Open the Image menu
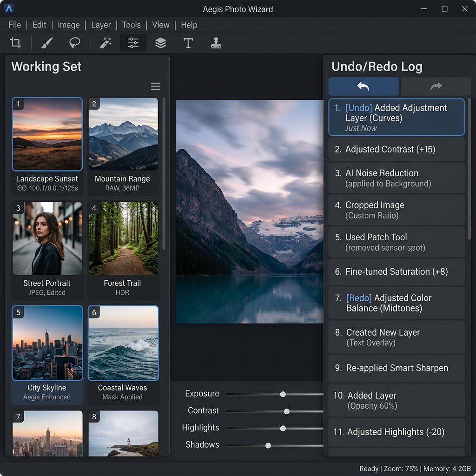The width and height of the screenshot is (476, 476). click(x=69, y=25)
